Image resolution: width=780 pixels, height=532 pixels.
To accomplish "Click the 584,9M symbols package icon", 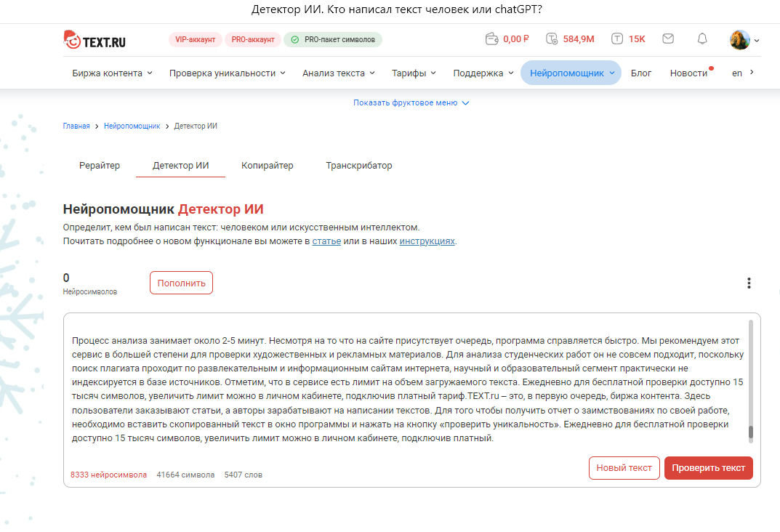I will point(552,39).
